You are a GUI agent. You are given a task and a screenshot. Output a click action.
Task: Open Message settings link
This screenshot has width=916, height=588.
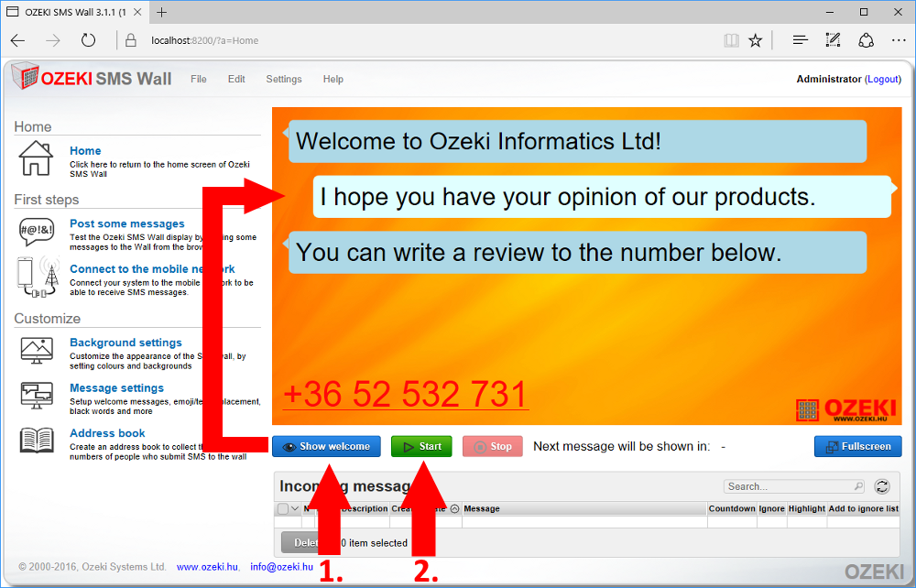tap(117, 388)
